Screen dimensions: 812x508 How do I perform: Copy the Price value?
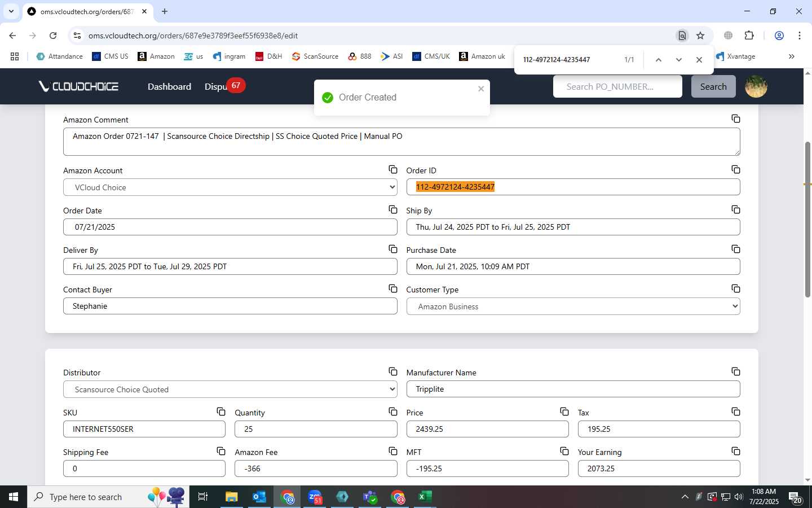click(x=564, y=411)
